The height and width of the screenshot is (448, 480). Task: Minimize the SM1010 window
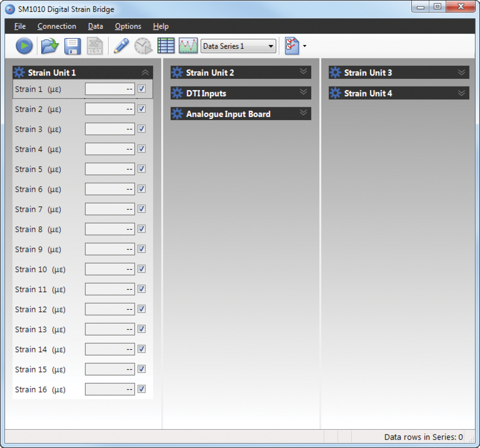tap(421, 7)
